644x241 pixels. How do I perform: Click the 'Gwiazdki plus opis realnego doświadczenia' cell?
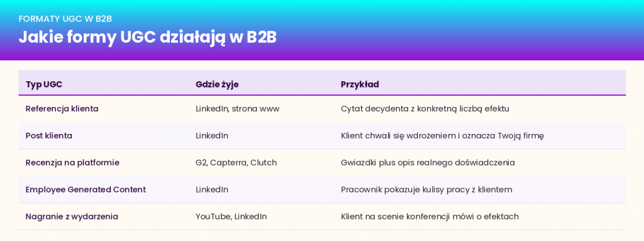click(x=428, y=163)
